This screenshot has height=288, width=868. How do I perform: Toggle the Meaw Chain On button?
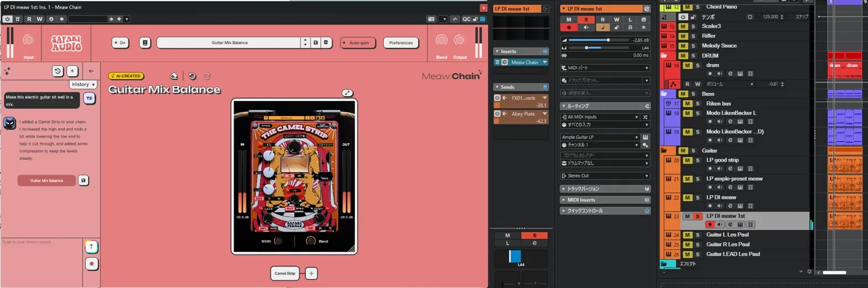120,43
